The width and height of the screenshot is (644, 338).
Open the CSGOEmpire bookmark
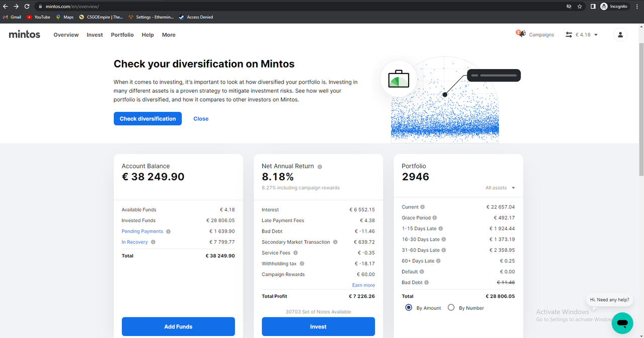(x=101, y=17)
